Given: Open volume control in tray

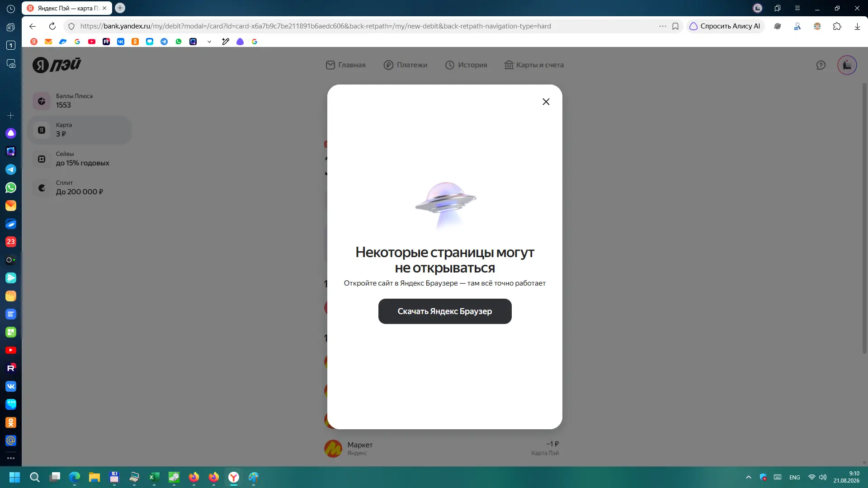Looking at the screenshot, I should point(823,477).
